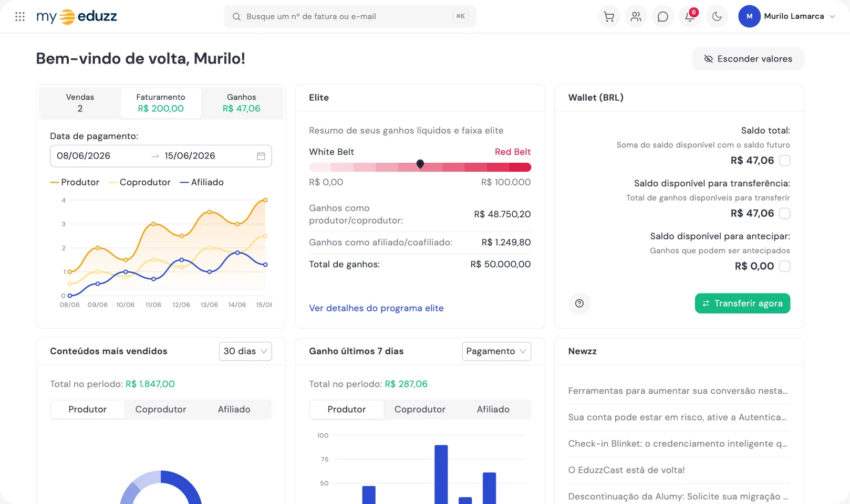Select the Ganhos tab
Image resolution: width=850 pixels, height=504 pixels.
coord(242,103)
